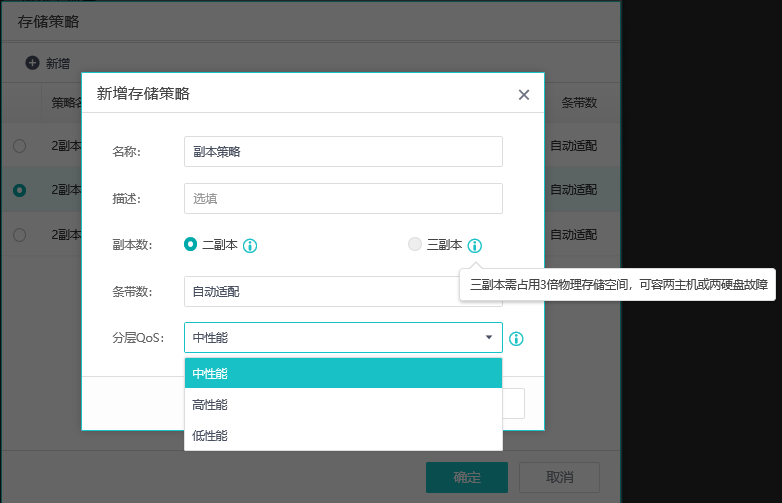Click the 确定 button
The image size is (782, 503).
pyautogui.click(x=466, y=477)
